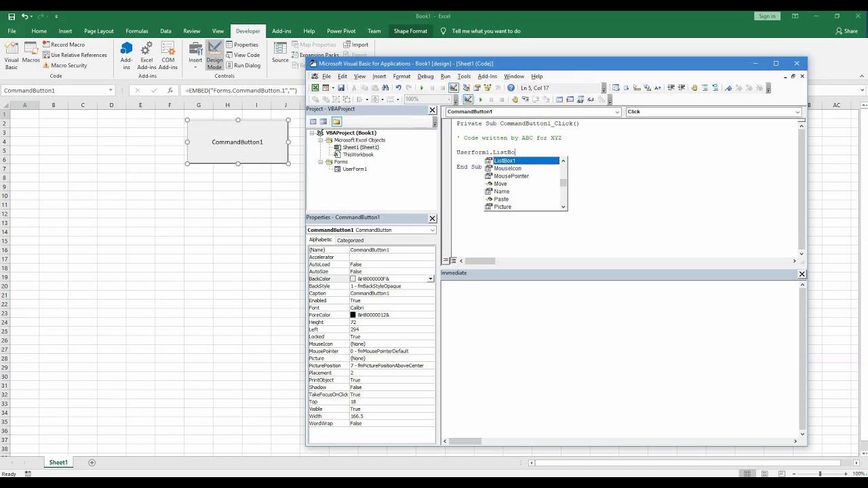Click the Sheet1 worksheet tab
This screenshot has width=868, height=488.
[x=58, y=462]
